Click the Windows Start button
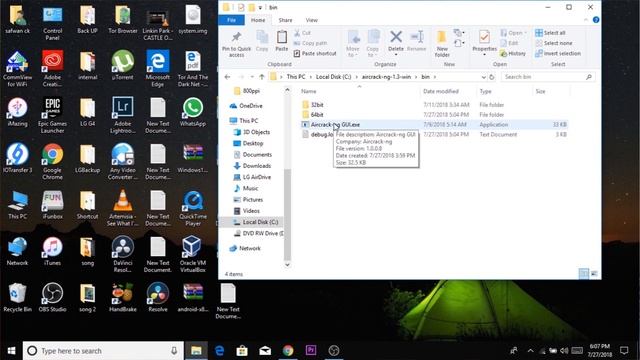Image resolution: width=640 pixels, height=360 pixels. coord(11,351)
